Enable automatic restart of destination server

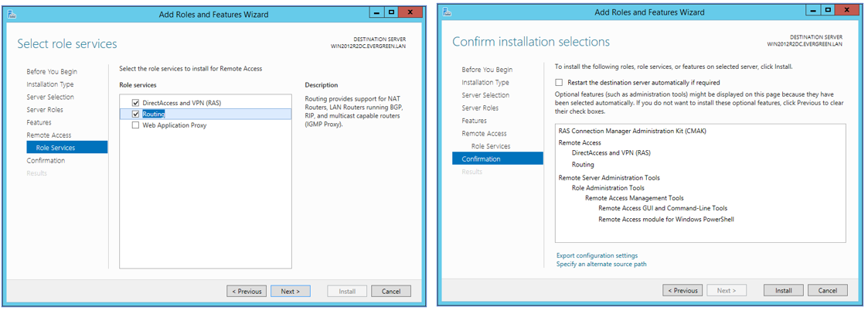(559, 83)
